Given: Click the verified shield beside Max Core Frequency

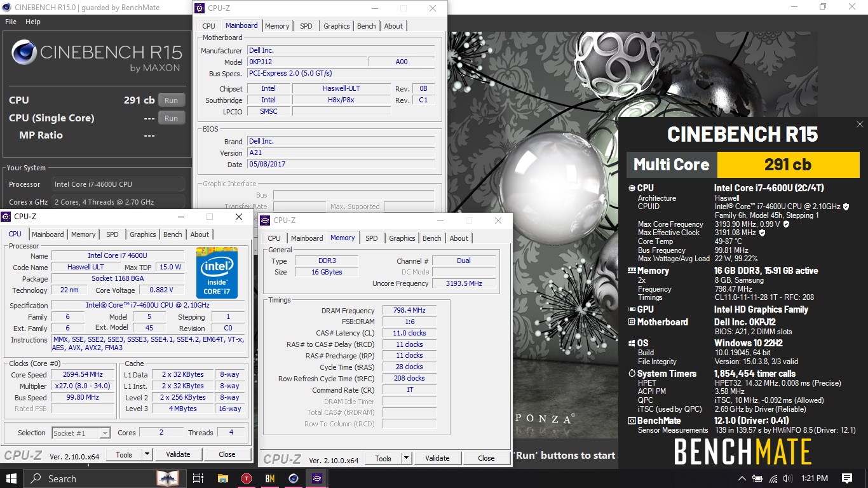Looking at the screenshot, I should (x=786, y=224).
